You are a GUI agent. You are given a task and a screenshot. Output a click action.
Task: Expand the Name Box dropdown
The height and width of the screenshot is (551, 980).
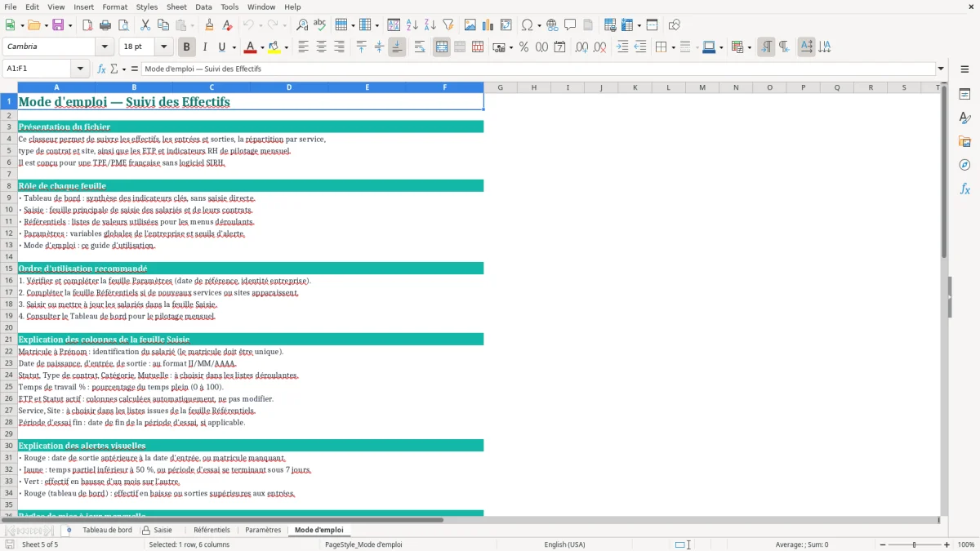point(80,69)
